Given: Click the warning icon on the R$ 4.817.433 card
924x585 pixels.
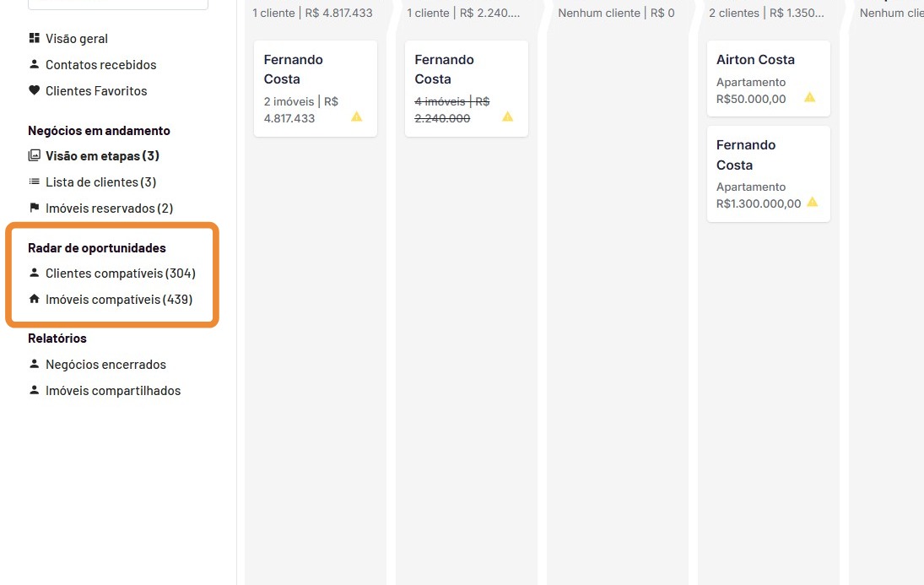Looking at the screenshot, I should point(356,116).
